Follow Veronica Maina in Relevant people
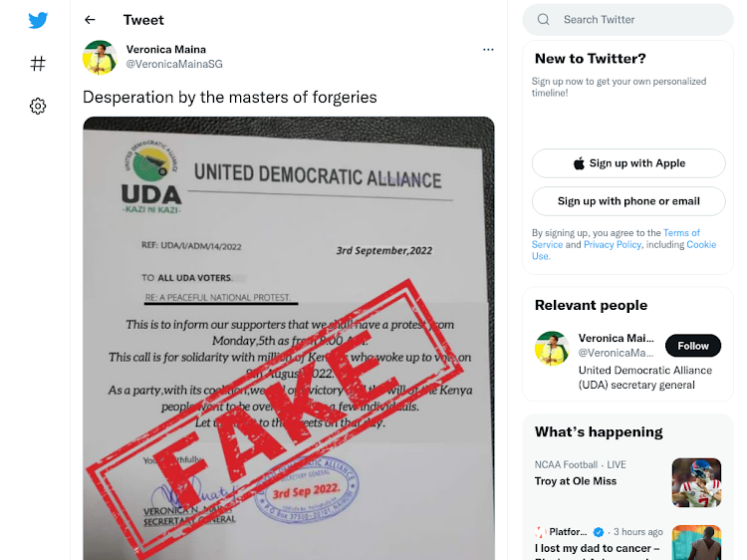Screen dimensions: 747x560 pos(693,346)
